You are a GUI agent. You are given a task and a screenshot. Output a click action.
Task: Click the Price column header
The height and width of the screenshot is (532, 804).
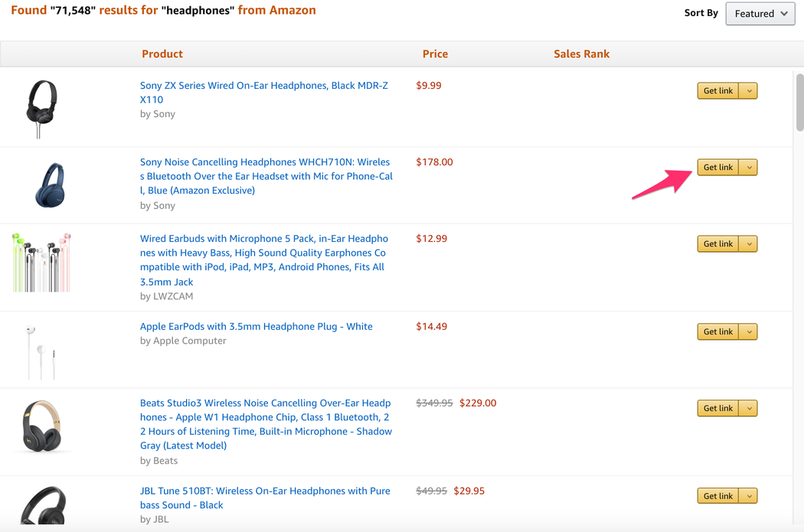(x=435, y=54)
